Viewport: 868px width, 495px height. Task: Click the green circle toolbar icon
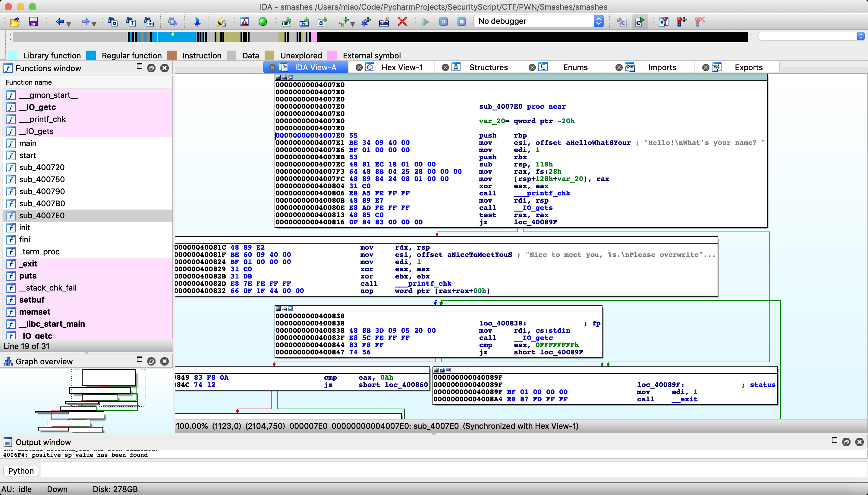[262, 22]
